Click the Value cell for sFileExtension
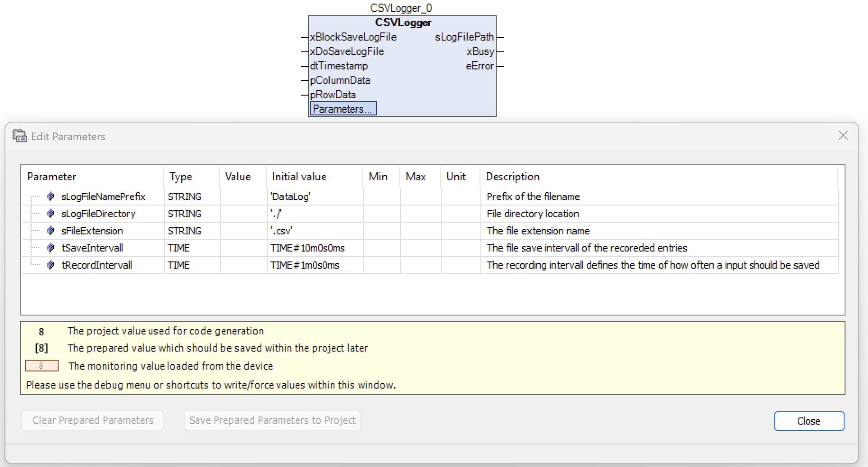 243,231
